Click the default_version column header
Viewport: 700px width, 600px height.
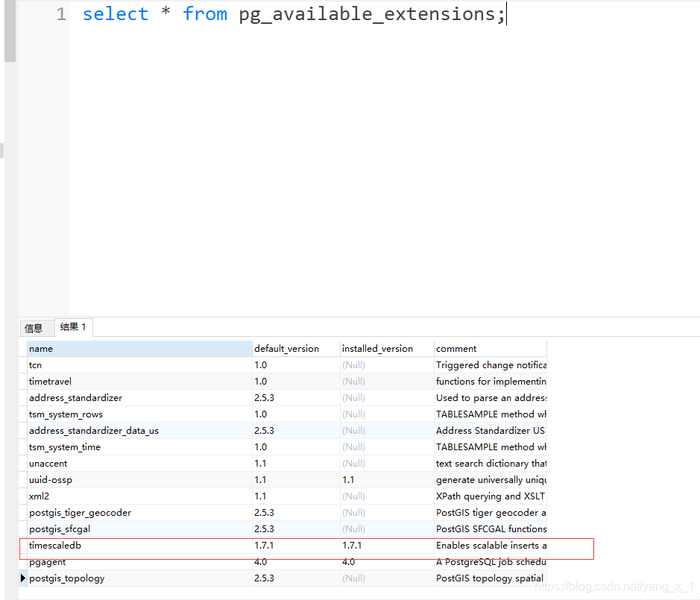pos(296,349)
